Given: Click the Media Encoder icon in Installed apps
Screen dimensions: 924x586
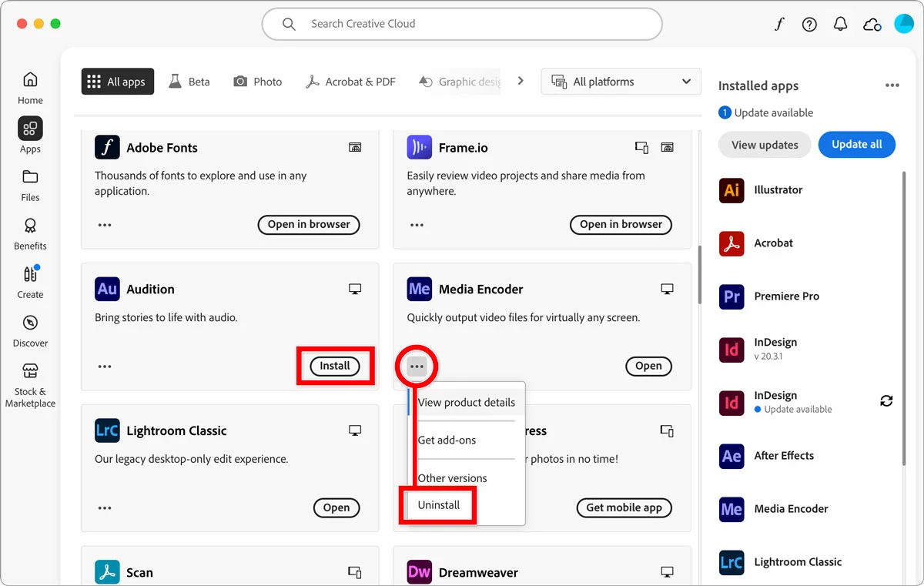Looking at the screenshot, I should point(731,509).
